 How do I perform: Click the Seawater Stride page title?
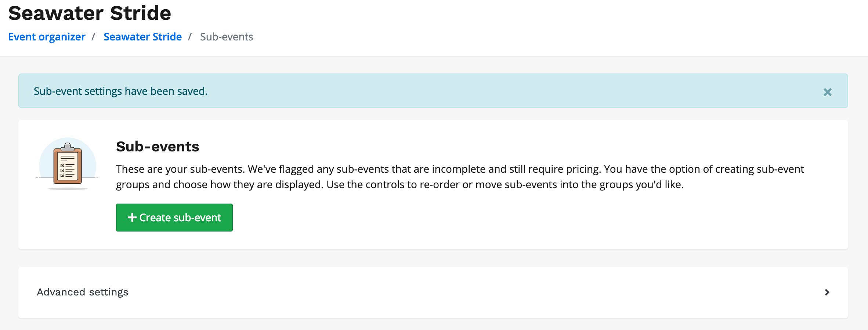[x=90, y=13]
